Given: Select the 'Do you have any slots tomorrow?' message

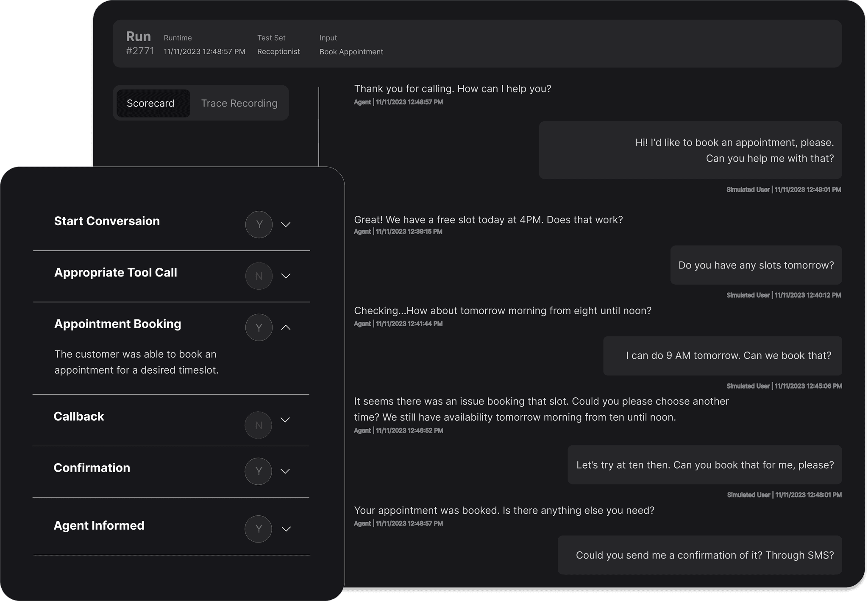Looking at the screenshot, I should 756,265.
